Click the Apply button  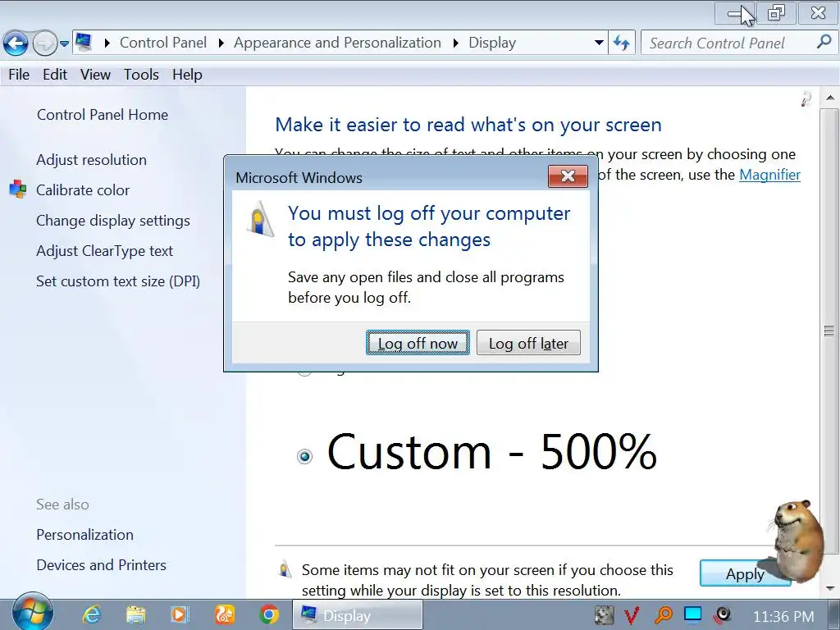click(745, 573)
